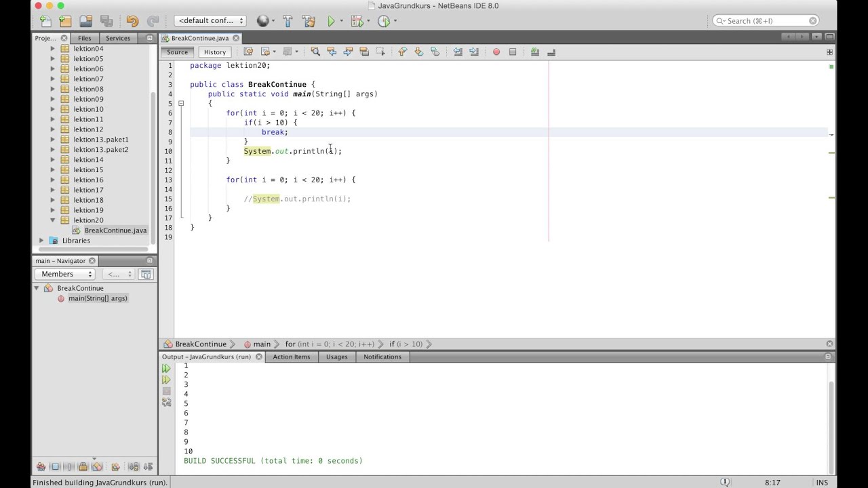This screenshot has height=488, width=868.
Task: Toggle Rectangular Selection icon
Action: [380, 52]
